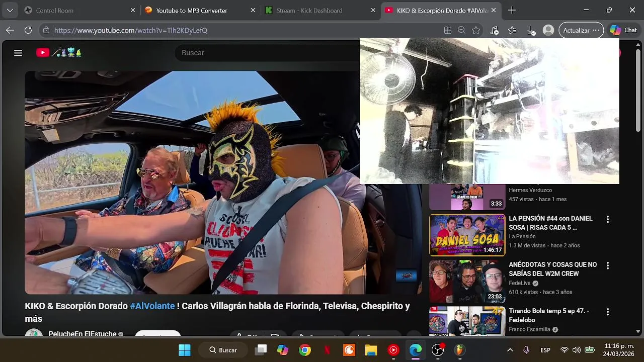The height and width of the screenshot is (362, 644).
Task: Open Google Chrome from the taskbar
Action: [305, 350]
